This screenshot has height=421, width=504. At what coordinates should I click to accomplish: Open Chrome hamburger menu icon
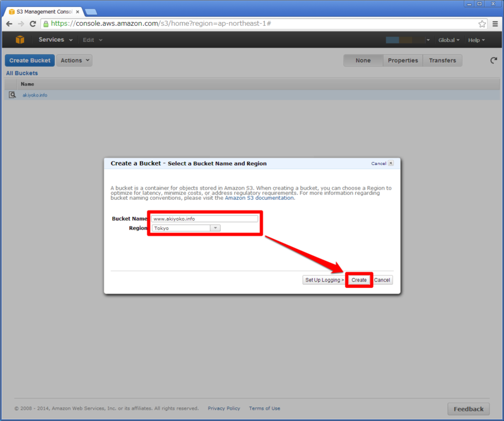tap(495, 24)
